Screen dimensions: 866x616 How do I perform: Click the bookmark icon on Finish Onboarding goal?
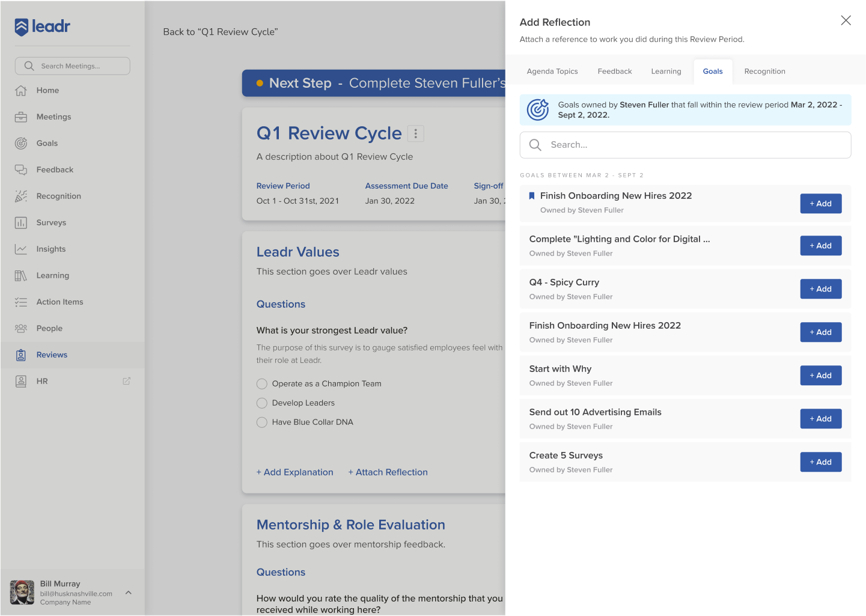pyautogui.click(x=532, y=196)
